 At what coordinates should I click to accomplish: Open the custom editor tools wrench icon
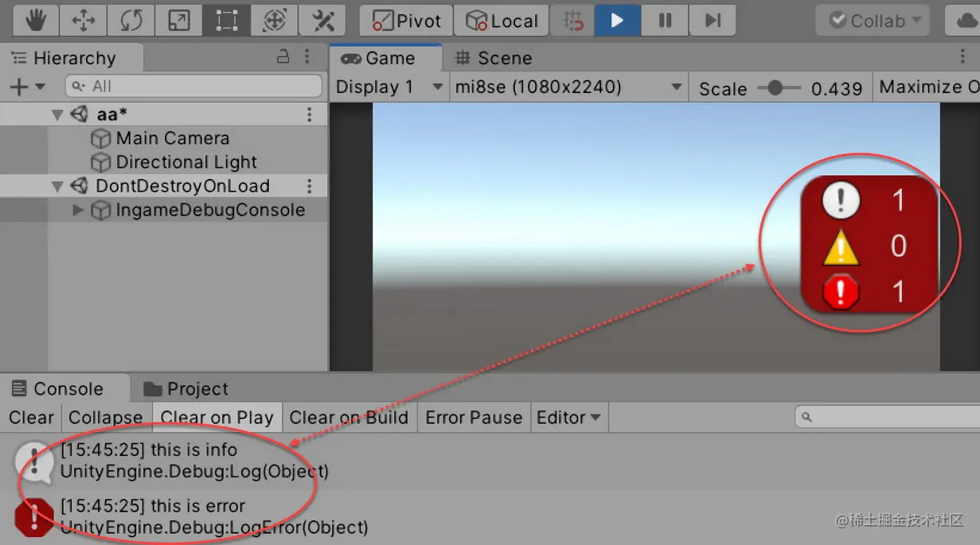click(322, 20)
